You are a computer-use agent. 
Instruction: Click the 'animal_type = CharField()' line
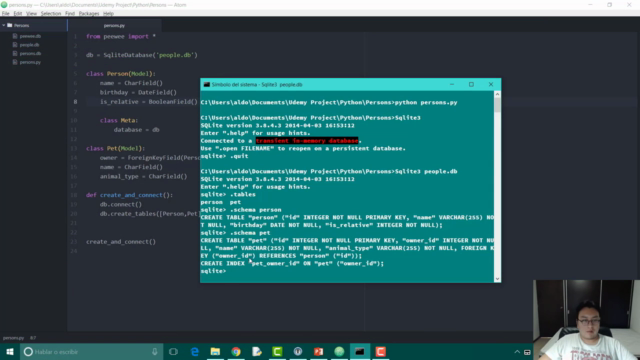point(143,177)
